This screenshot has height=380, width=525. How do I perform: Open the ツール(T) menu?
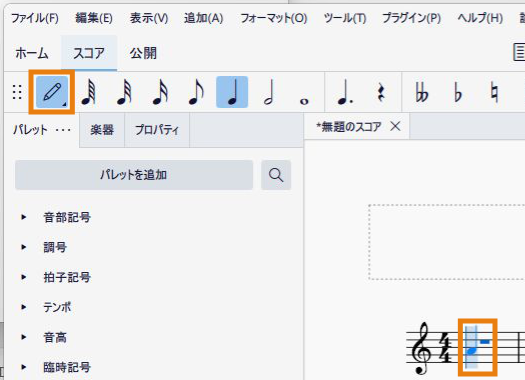tap(345, 18)
